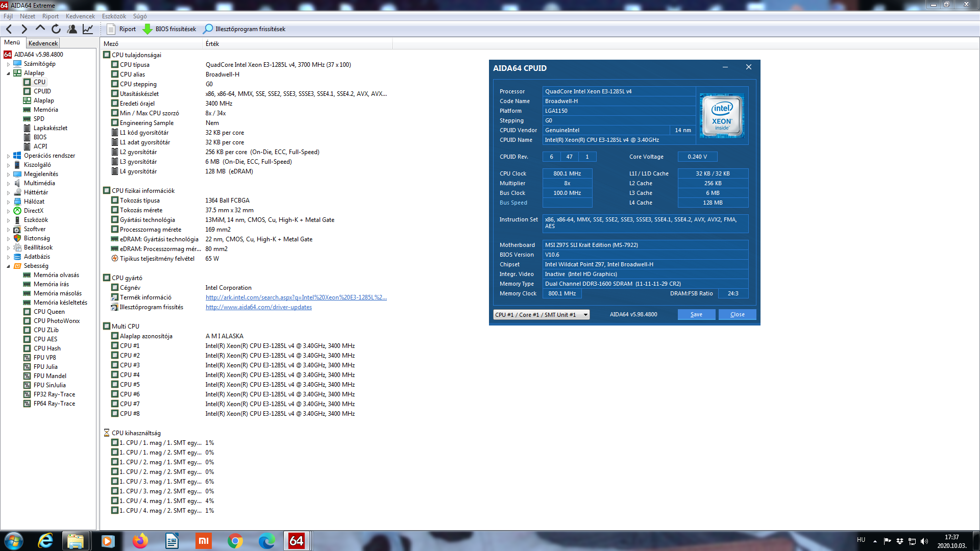
Task: Select the Alaplap azonosítója row
Action: pyautogui.click(x=246, y=336)
